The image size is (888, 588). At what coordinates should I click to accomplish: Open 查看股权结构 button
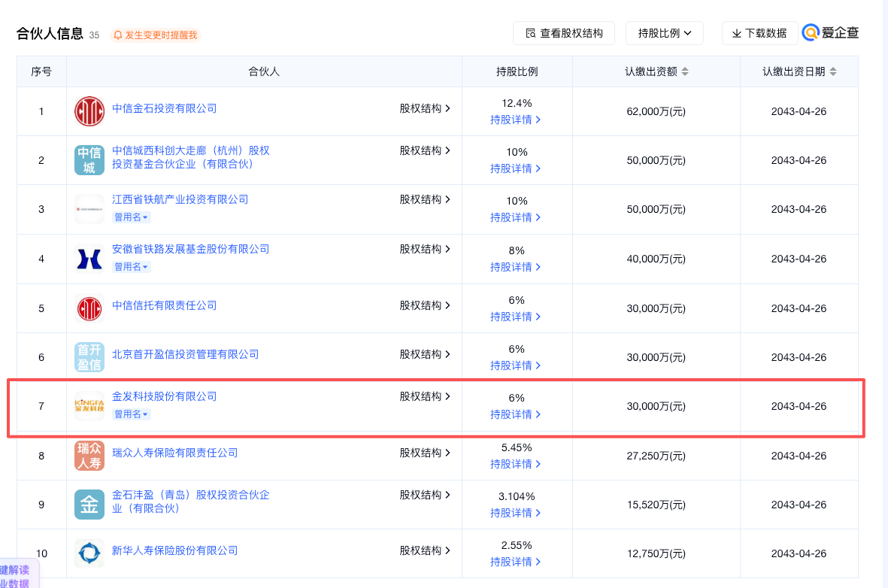(564, 33)
